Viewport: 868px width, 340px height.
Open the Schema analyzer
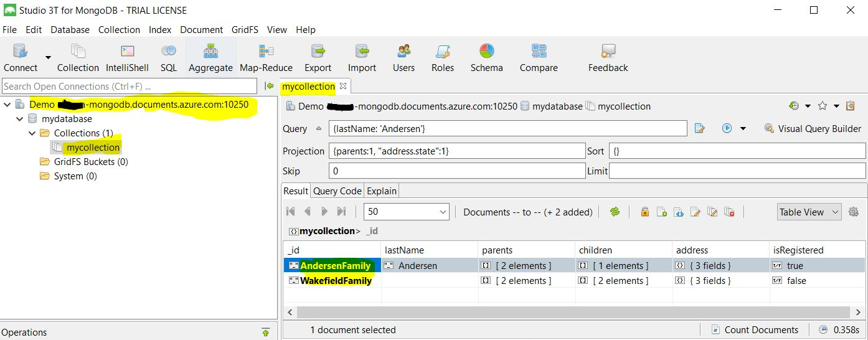pos(486,58)
